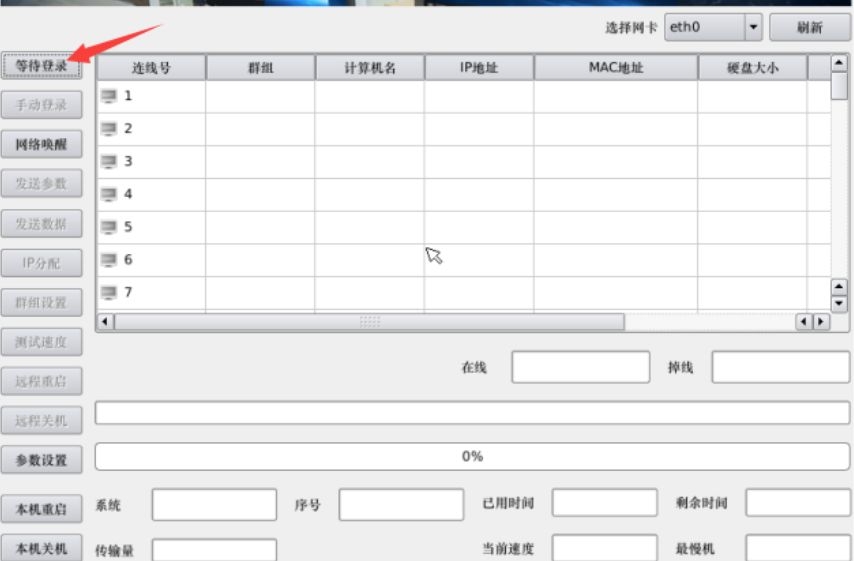Click the 本机关机 shutdown button
The width and height of the screenshot is (854, 561).
coord(41,548)
